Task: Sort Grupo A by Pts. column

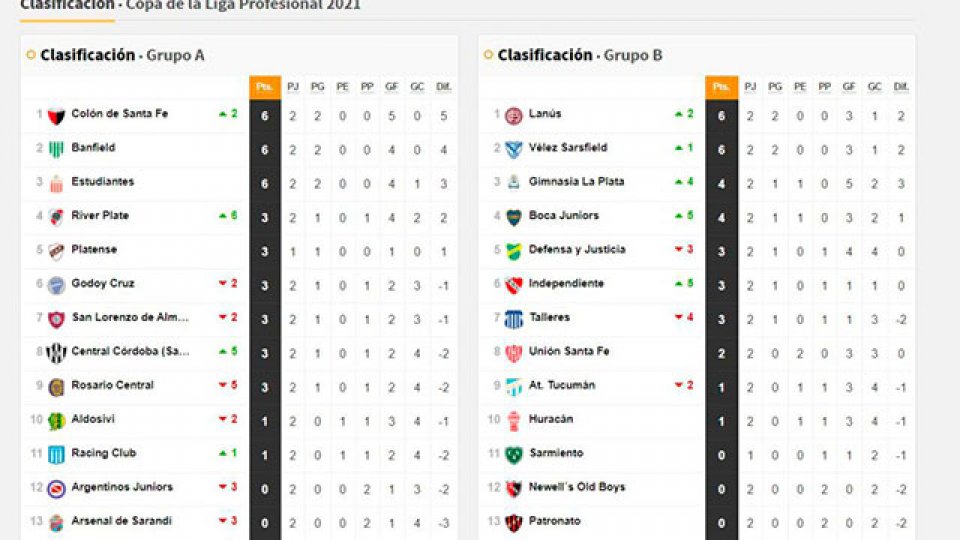Action: pos(264,87)
